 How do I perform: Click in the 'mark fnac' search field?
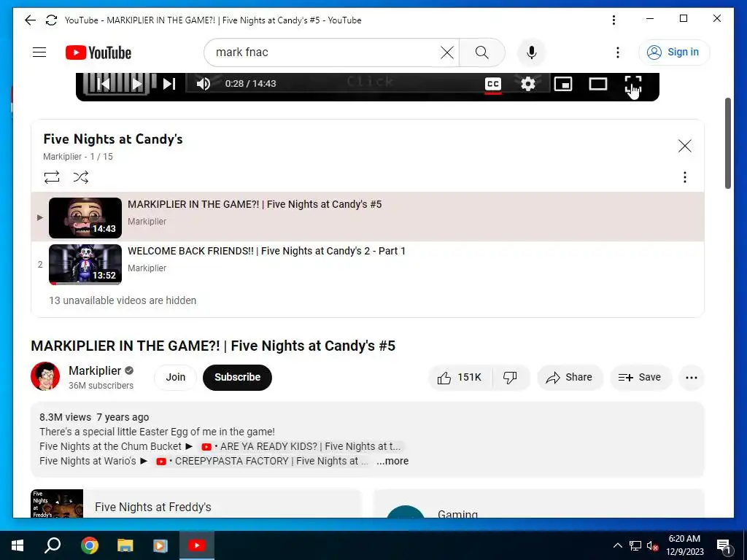(x=324, y=52)
